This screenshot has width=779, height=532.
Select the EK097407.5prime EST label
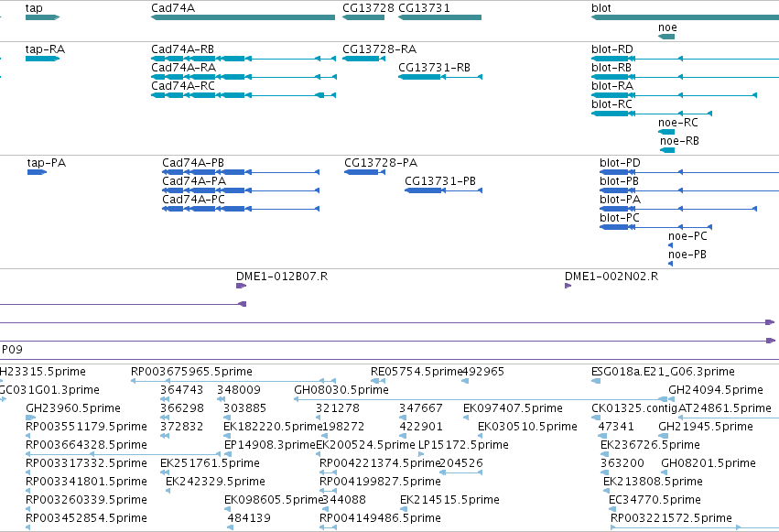(513, 408)
